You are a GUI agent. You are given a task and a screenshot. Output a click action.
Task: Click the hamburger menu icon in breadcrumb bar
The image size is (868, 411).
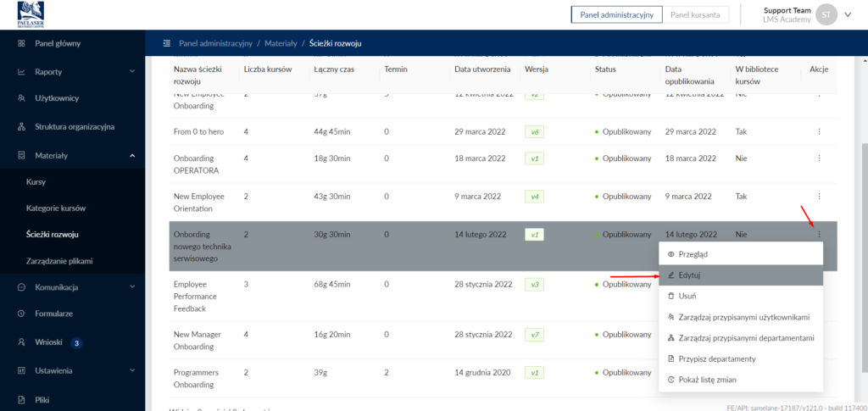tap(167, 42)
